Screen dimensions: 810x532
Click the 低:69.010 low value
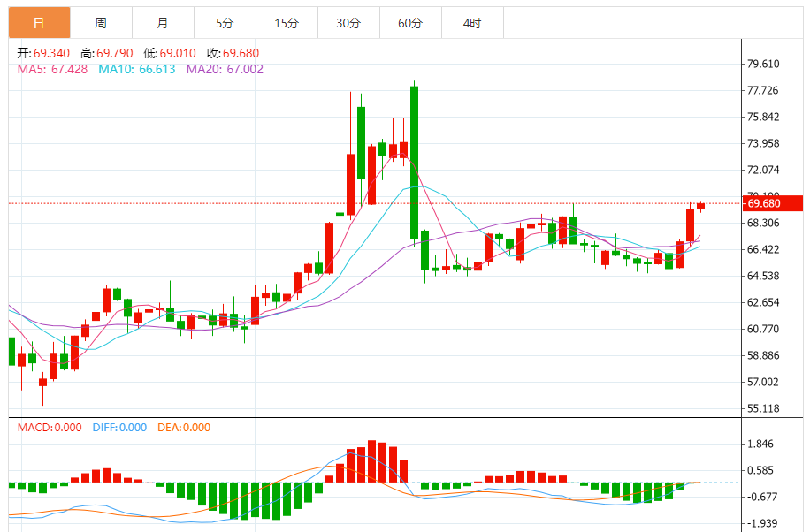[x=170, y=53]
